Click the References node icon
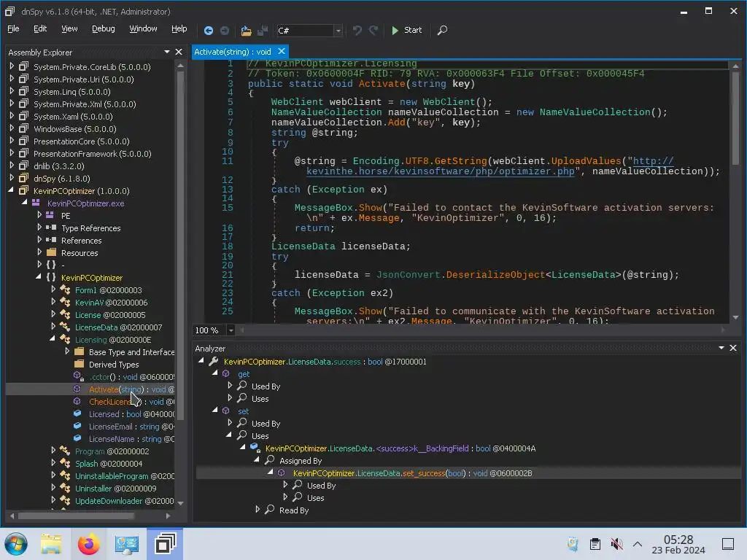Screen dimensions: 747x560 [x=51, y=240]
